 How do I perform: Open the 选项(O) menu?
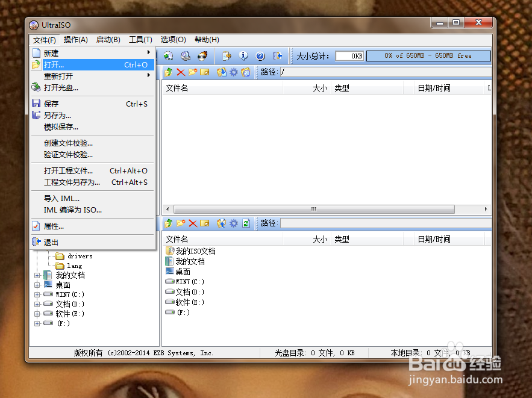(173, 40)
